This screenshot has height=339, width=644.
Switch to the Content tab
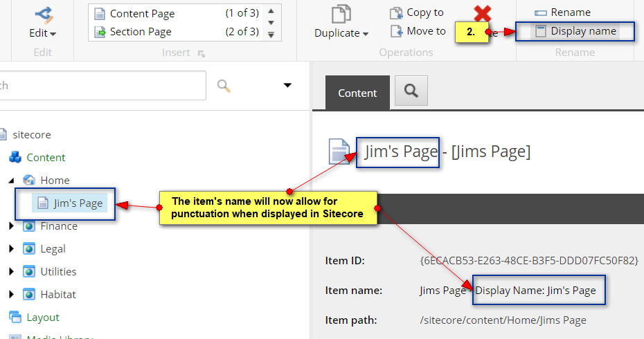[x=357, y=93]
